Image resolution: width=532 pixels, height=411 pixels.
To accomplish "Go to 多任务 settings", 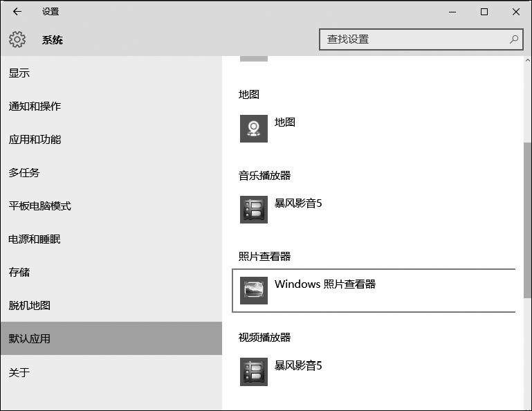I will 111,173.
